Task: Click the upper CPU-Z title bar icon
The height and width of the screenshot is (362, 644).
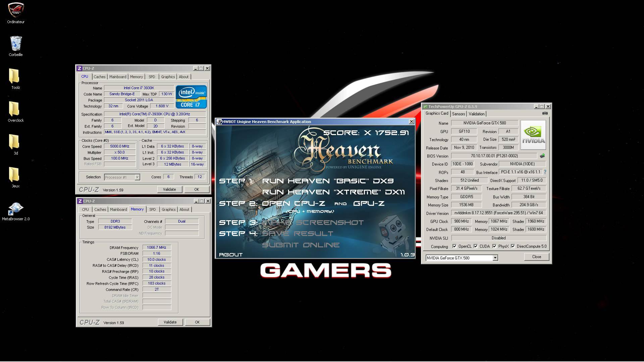Action: [79, 68]
